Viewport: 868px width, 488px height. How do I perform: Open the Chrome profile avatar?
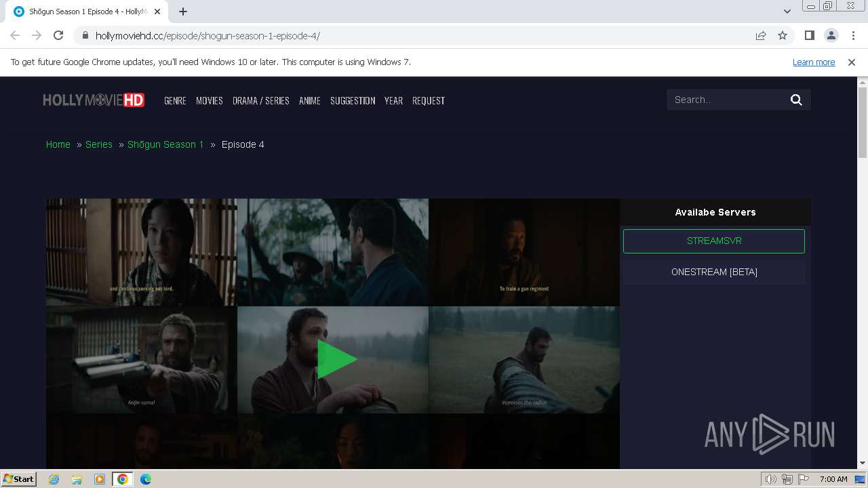pyautogui.click(x=831, y=35)
